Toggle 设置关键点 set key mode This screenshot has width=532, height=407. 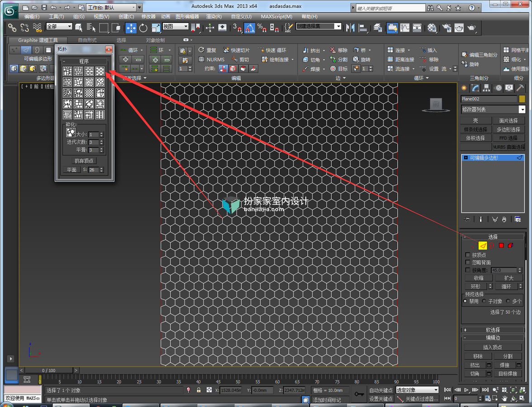pos(381,399)
